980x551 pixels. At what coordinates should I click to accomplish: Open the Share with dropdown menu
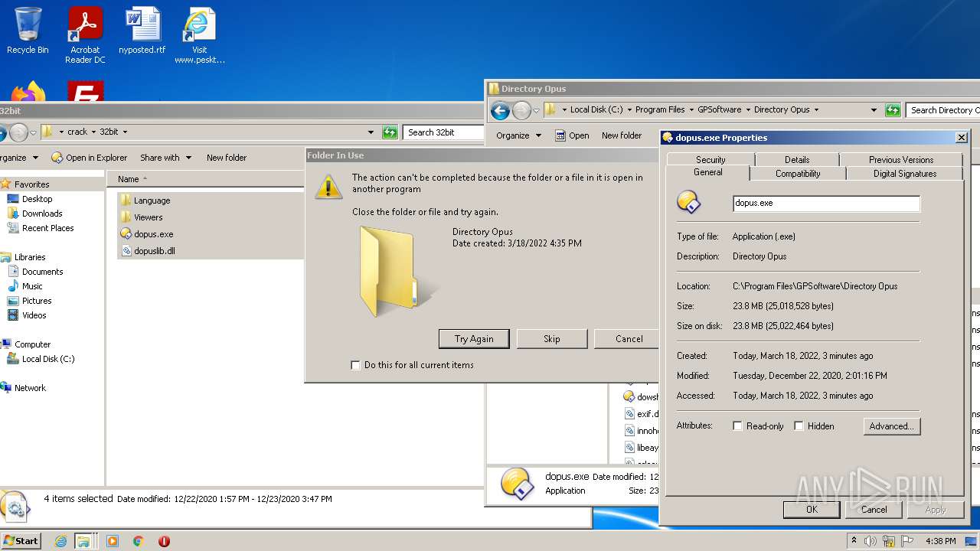[165, 158]
